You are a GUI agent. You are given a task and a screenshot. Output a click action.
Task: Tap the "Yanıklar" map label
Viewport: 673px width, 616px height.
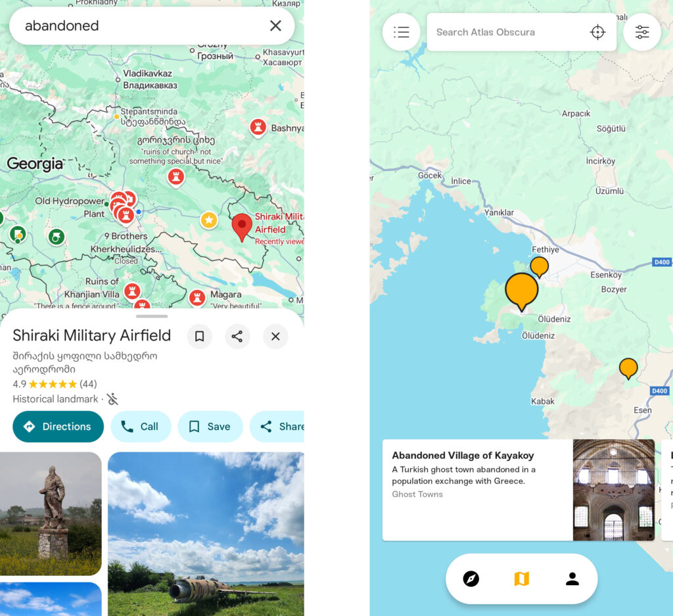[x=499, y=212]
